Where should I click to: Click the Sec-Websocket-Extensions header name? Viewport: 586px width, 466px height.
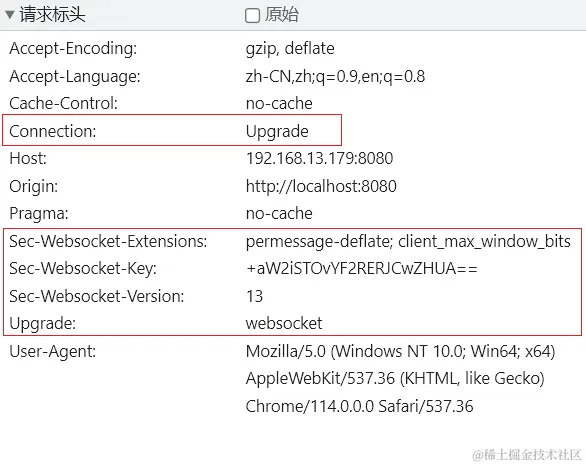coord(108,241)
